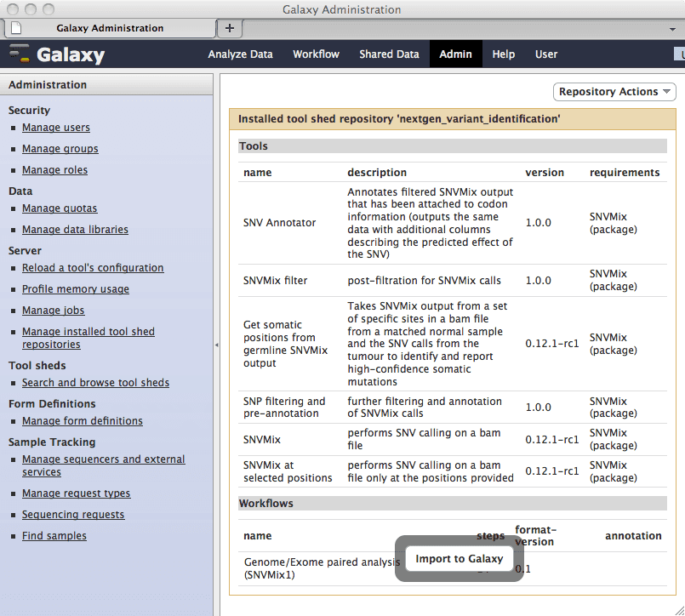Open the User menu in the masthead
Screen dimensions: 685x616
pos(545,54)
